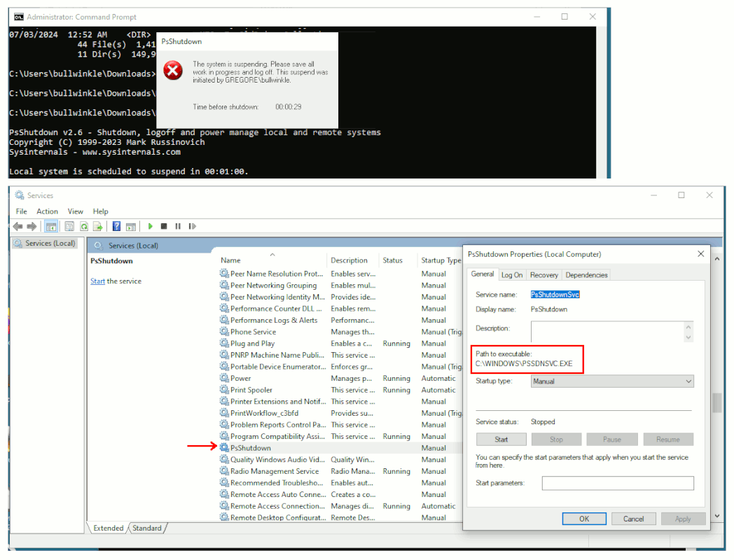Click Description box scroll down arrow
This screenshot has height=560, width=734.
pyautogui.click(x=688, y=337)
